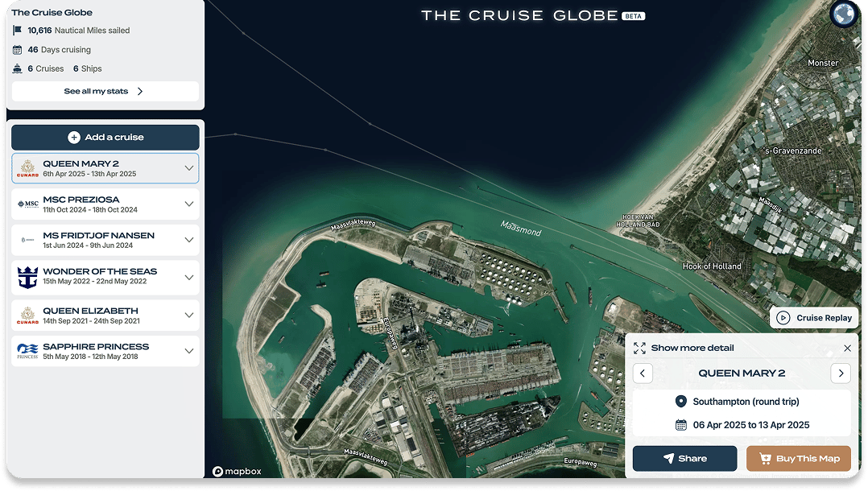This screenshot has height=491, width=868.
Task: Click the Buy This Map button
Action: point(798,458)
